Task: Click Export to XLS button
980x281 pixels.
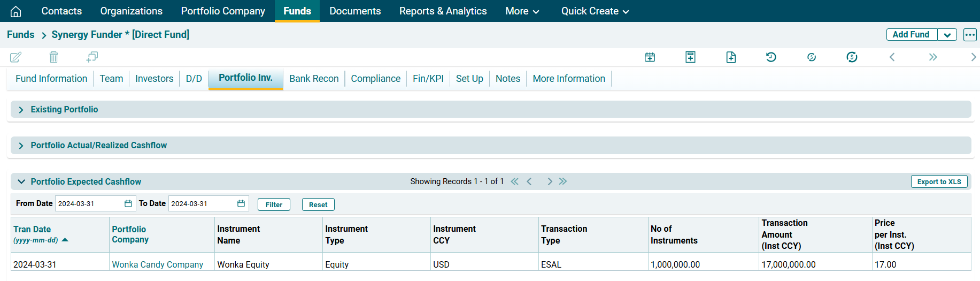Action: pos(939,182)
